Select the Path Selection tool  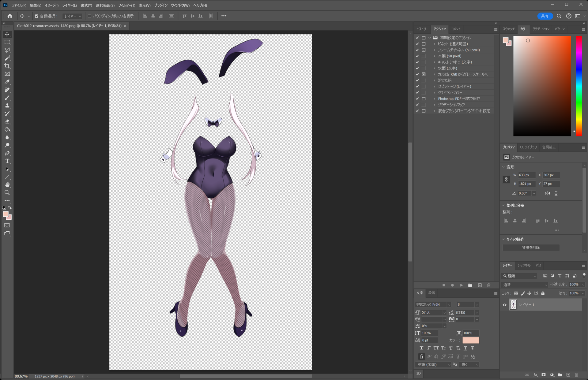(7, 169)
